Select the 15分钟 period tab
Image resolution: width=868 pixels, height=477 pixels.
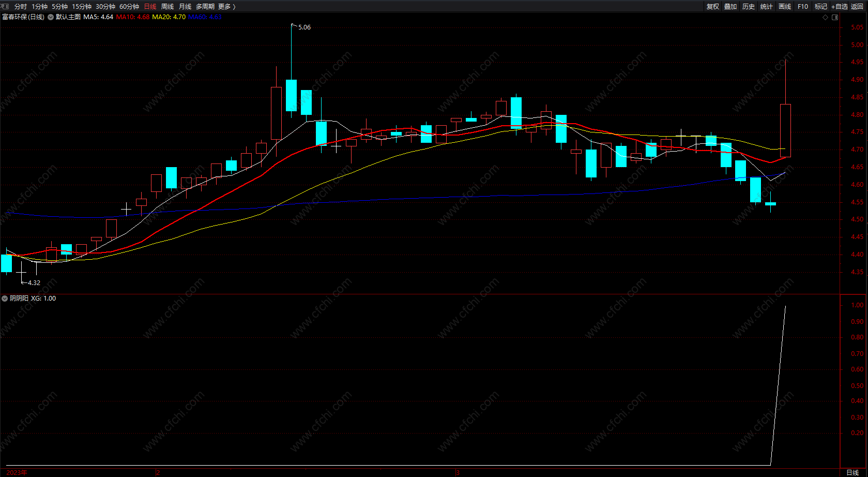pyautogui.click(x=82, y=7)
